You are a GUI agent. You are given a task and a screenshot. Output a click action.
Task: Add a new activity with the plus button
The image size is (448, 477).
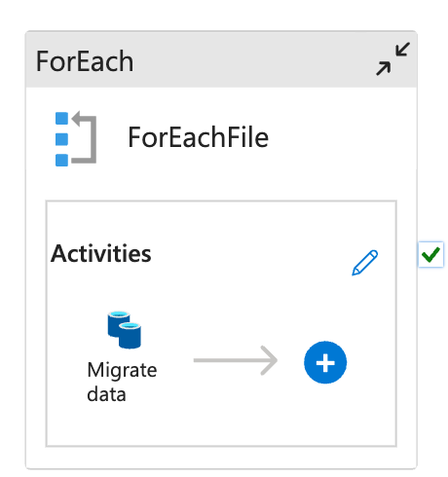click(x=325, y=362)
